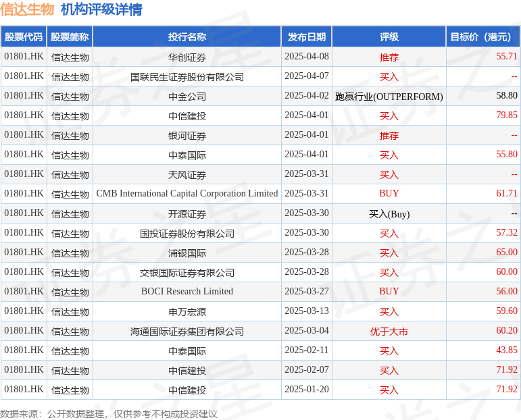The image size is (521, 420).
Task: Click the date 2025-04-02
Action: click(x=307, y=96)
